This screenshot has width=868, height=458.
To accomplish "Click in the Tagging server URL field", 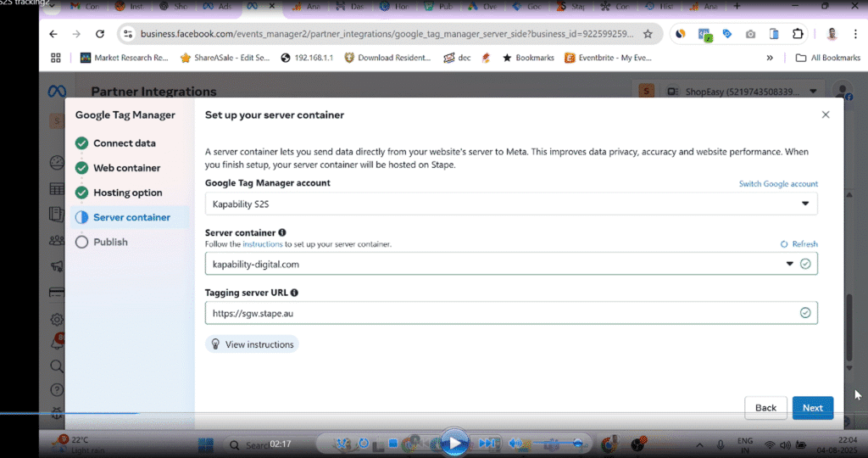I will (x=500, y=313).
